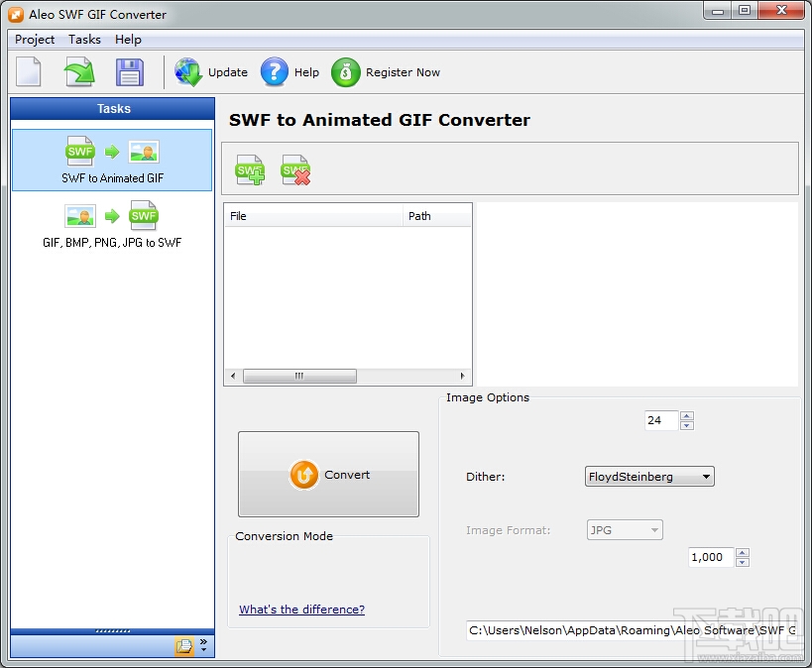Open the Image Format JPG dropdown
This screenshot has height=668, width=812.
tap(625, 529)
